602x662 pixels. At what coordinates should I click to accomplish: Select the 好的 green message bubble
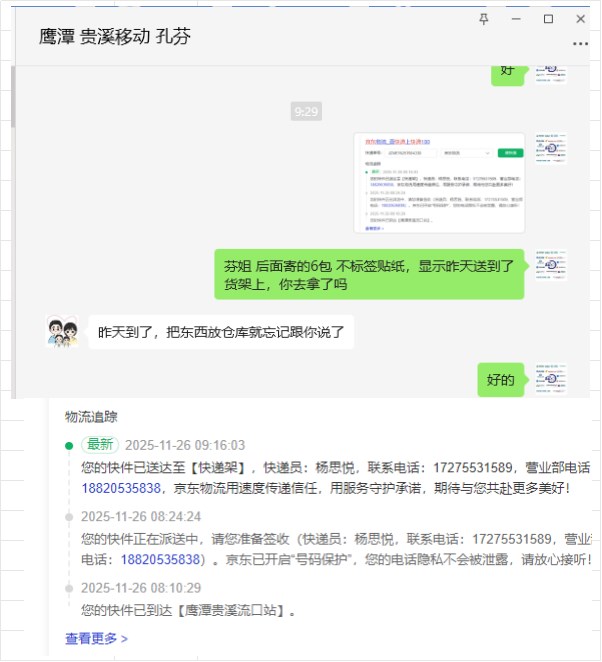(501, 380)
